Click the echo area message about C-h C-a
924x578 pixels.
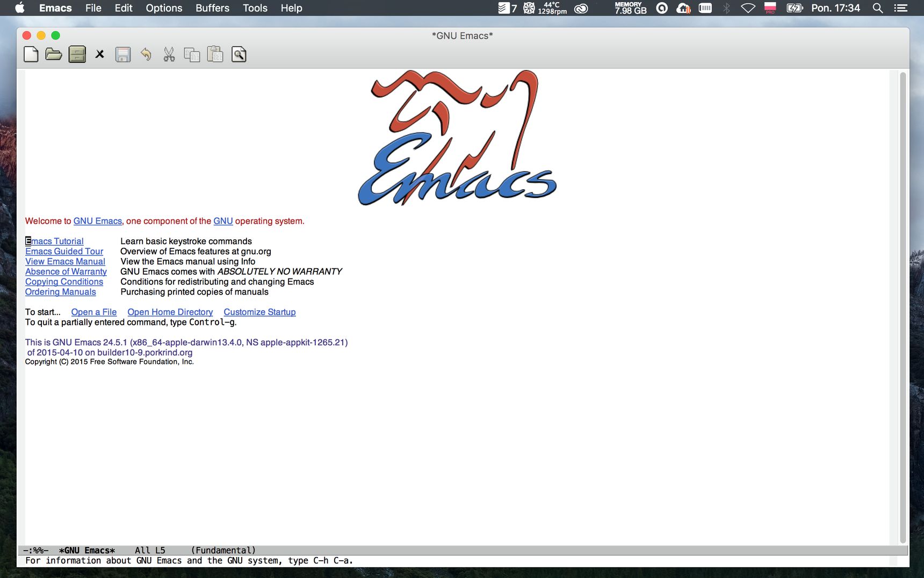tap(189, 561)
